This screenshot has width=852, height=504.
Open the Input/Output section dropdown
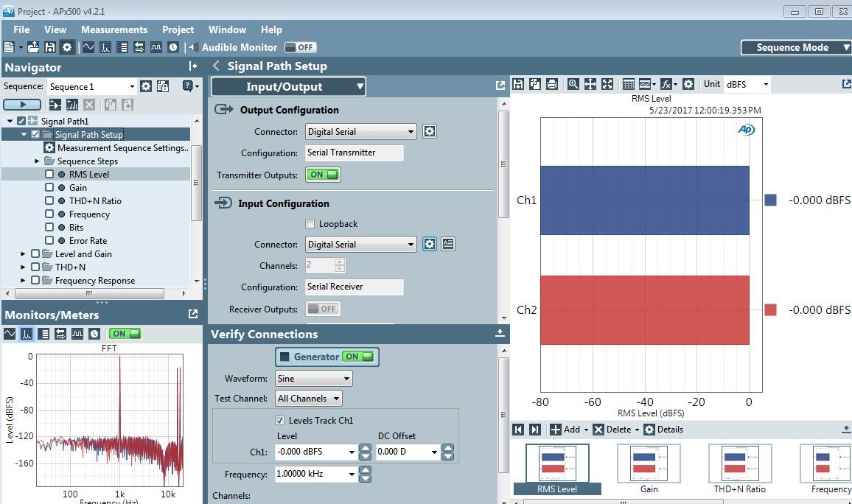[288, 86]
